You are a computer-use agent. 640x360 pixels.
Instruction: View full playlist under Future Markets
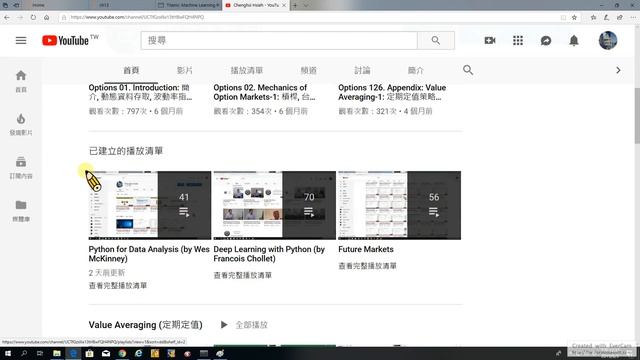367,266
